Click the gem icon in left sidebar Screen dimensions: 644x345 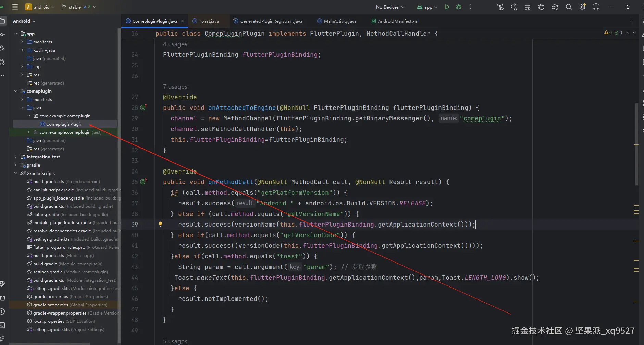click(2, 284)
